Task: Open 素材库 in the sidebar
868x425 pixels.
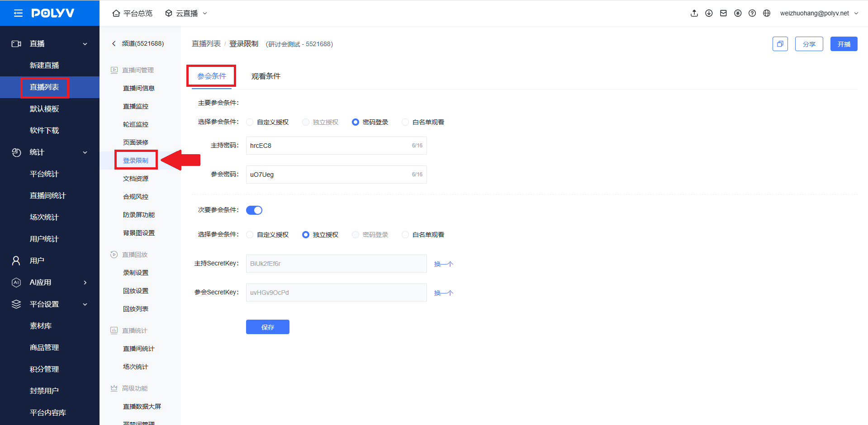Action: (x=41, y=326)
